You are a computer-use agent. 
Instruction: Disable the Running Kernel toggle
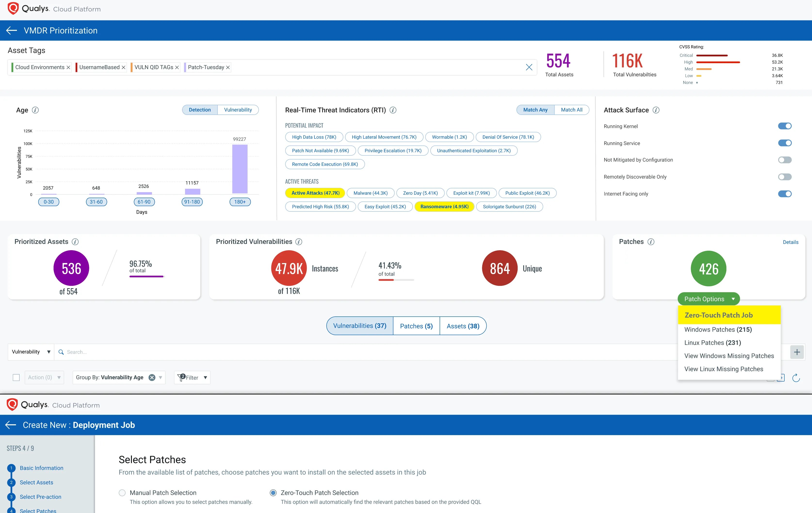(x=785, y=126)
